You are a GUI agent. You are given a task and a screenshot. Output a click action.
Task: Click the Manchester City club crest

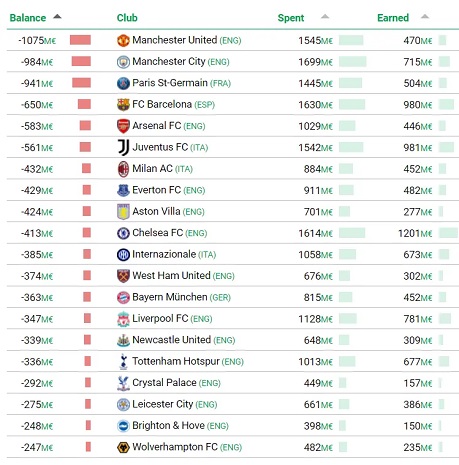123,62
